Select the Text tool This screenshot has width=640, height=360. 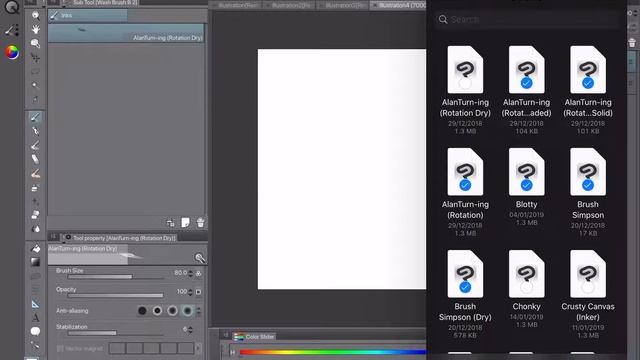pyautogui.click(x=36, y=318)
